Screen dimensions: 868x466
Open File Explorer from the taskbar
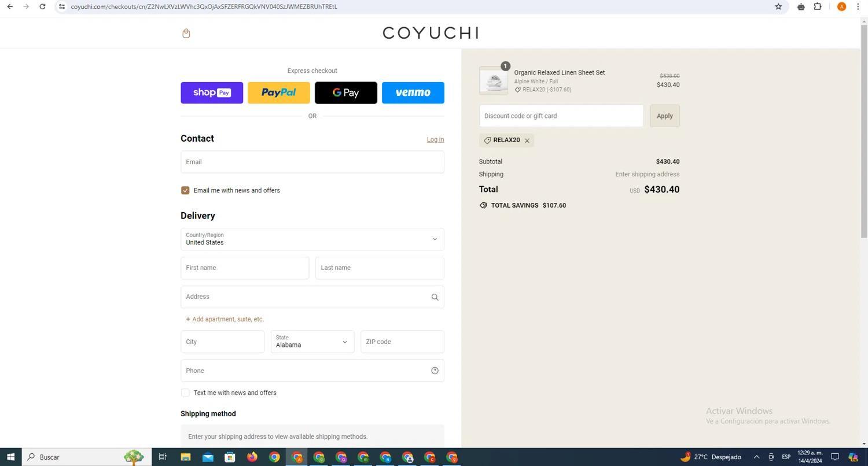click(185, 457)
